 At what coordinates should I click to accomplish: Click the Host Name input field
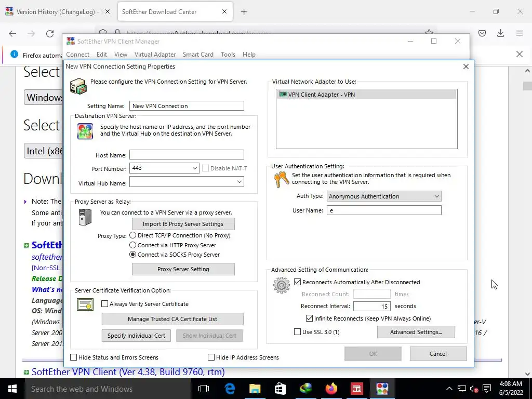(x=187, y=155)
